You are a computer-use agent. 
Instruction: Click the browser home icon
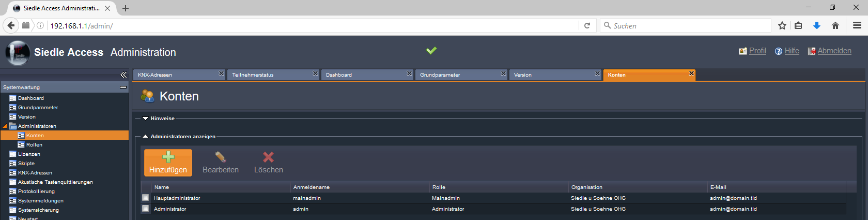[835, 25]
